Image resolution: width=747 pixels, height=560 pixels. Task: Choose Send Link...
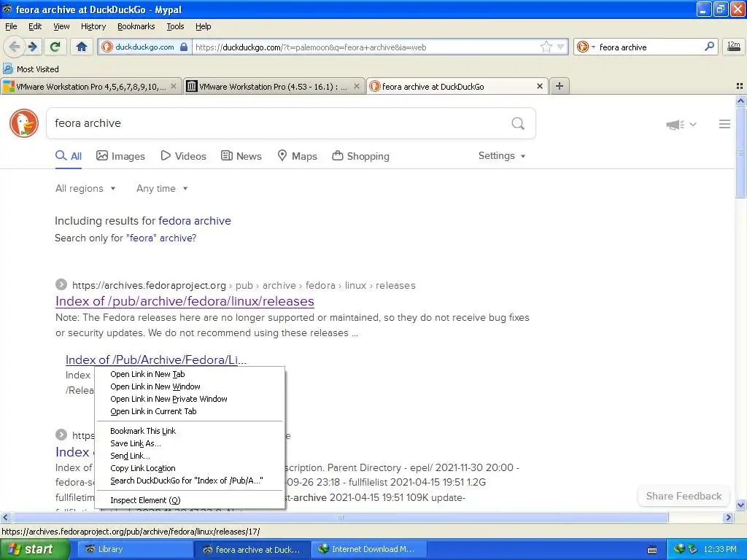click(x=190, y=456)
